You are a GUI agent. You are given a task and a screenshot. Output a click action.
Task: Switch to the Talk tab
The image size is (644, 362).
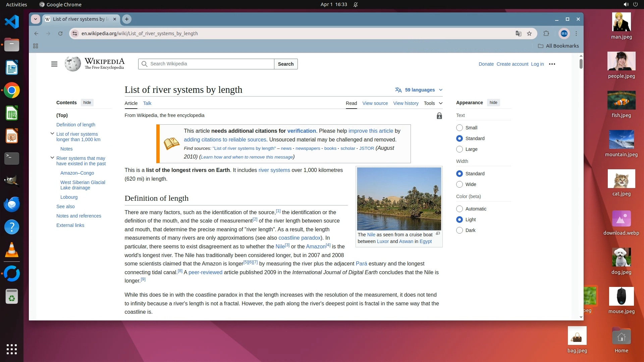147,103
